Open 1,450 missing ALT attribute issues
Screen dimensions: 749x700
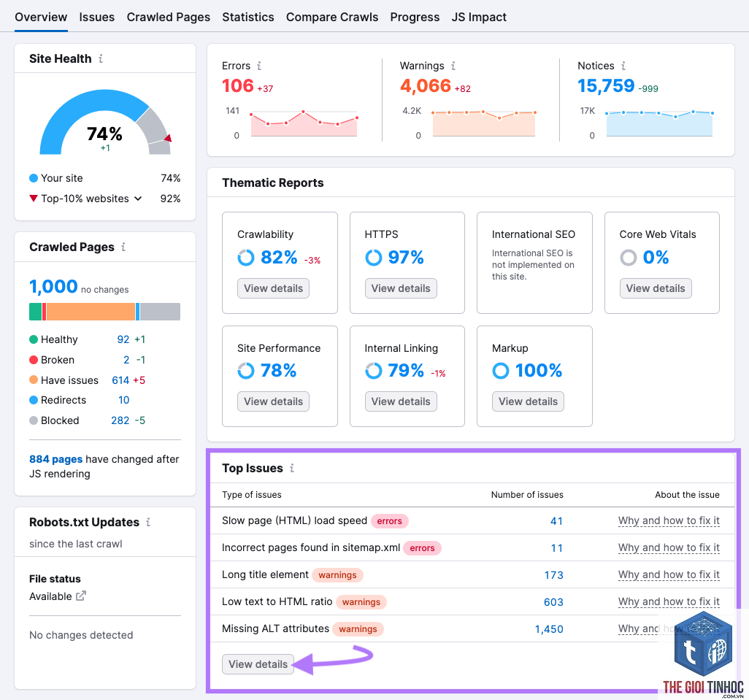[x=549, y=629]
